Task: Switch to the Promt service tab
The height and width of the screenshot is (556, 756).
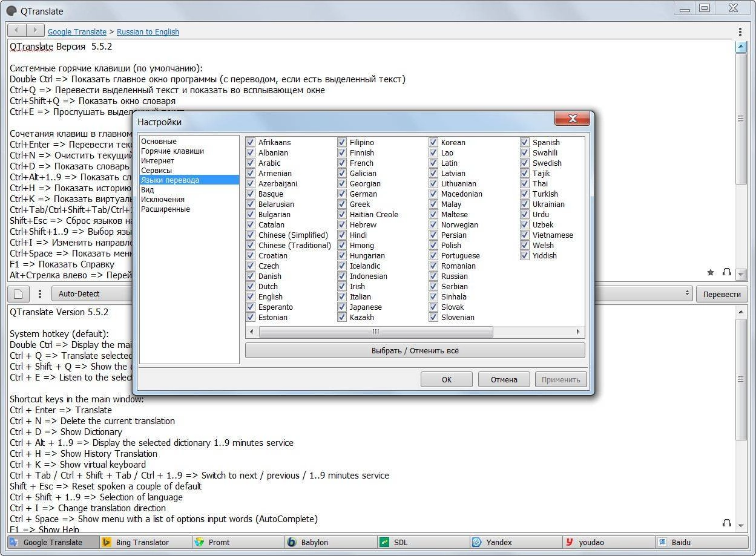Action: coord(238,542)
